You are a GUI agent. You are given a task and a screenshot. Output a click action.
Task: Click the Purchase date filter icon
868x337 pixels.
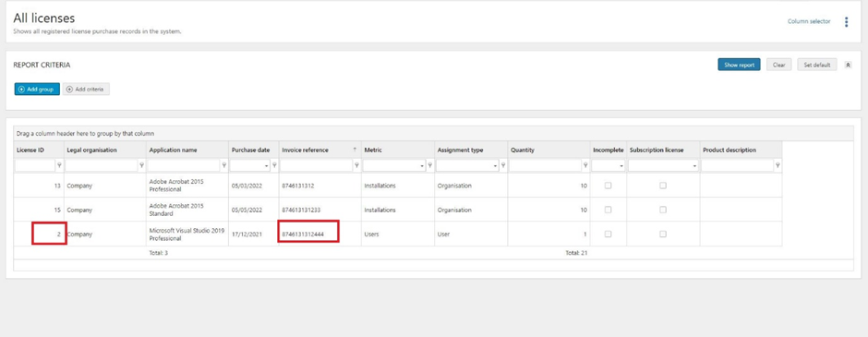point(275,165)
